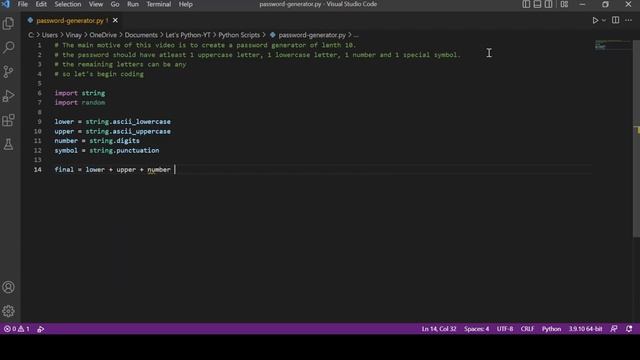This screenshot has width=640, height=360.
Task: Click Python Scripts breadcrumb segment
Action: (x=239, y=35)
